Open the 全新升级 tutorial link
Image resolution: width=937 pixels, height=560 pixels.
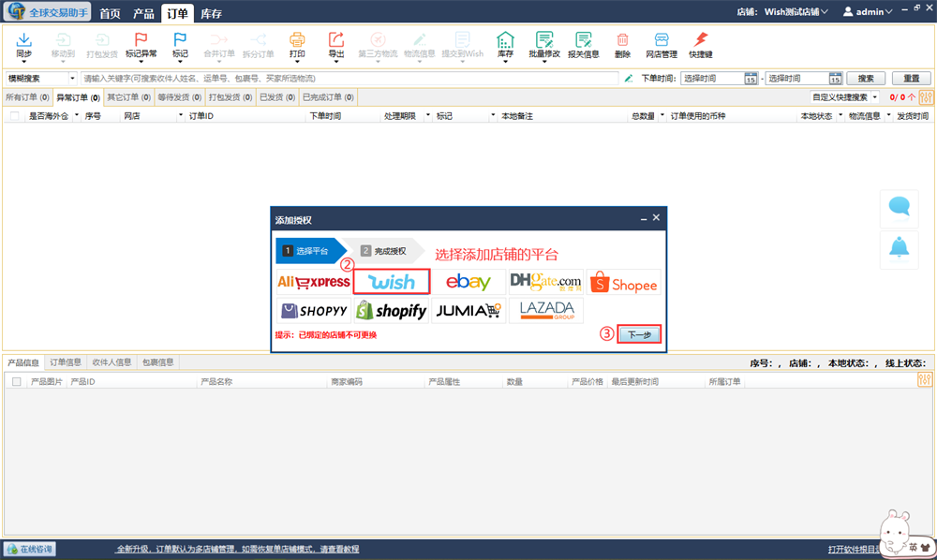coord(238,550)
